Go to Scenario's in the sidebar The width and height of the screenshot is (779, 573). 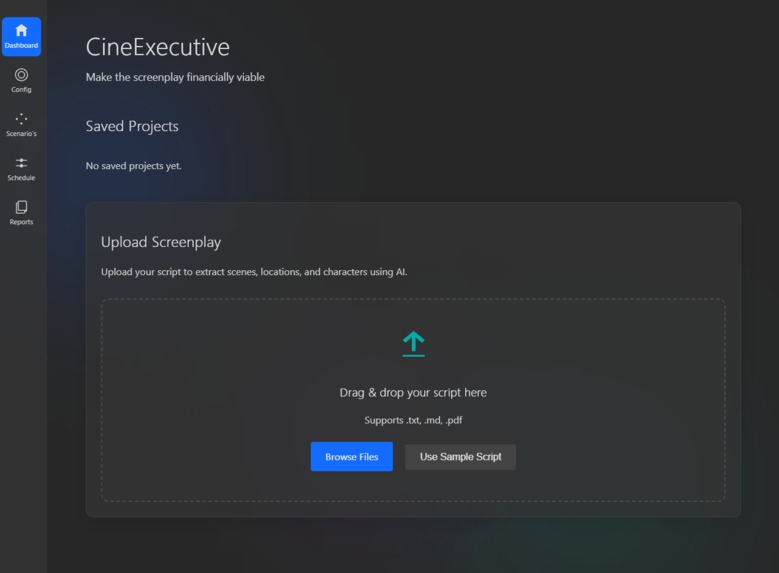[21, 125]
